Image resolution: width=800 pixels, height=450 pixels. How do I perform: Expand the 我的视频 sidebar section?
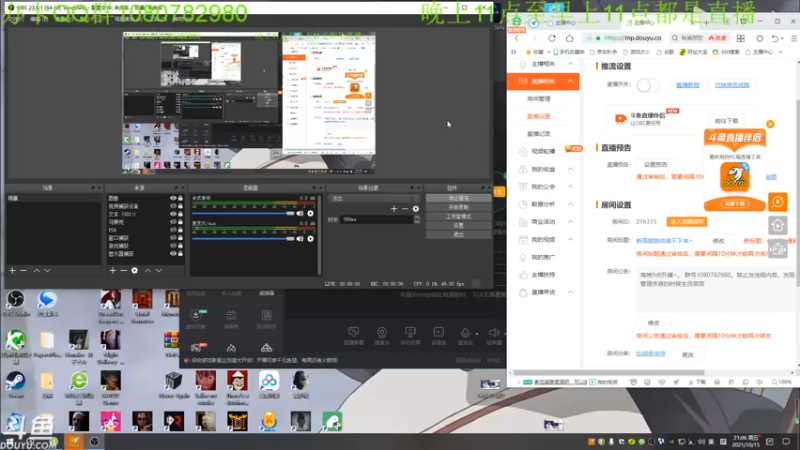[570, 239]
